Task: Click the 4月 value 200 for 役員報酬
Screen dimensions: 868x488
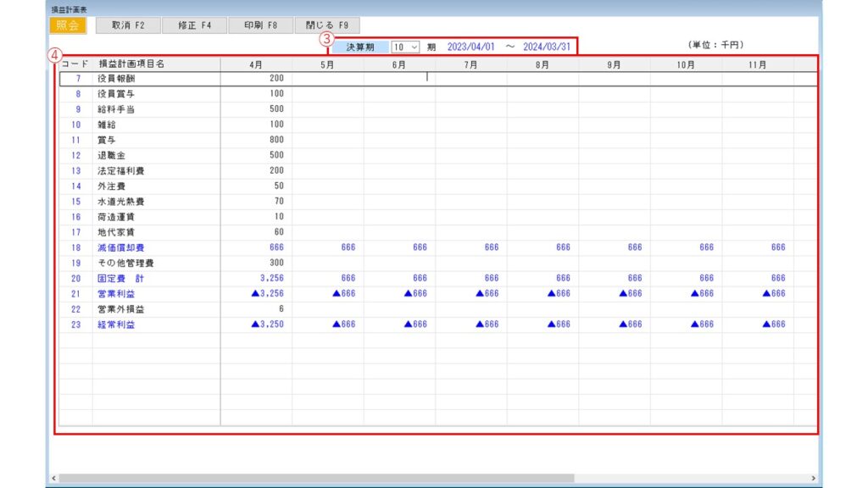Action: [x=277, y=79]
